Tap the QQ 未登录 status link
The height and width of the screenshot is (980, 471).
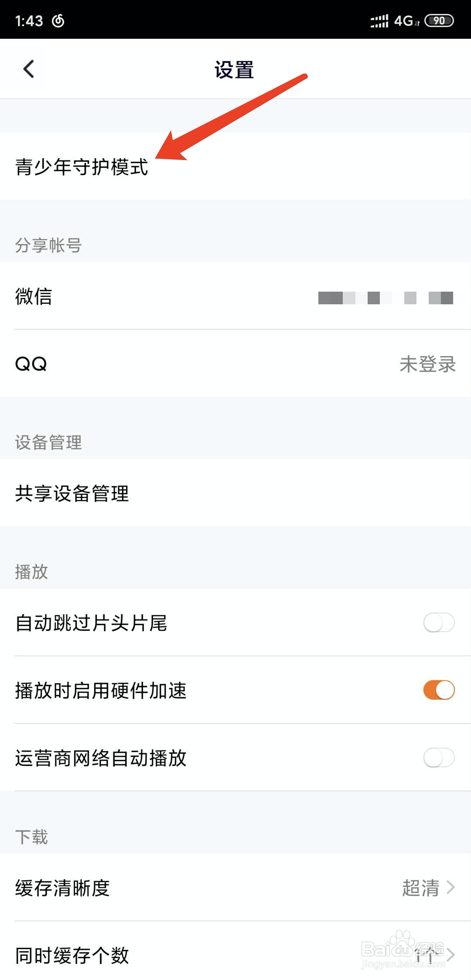point(427,364)
